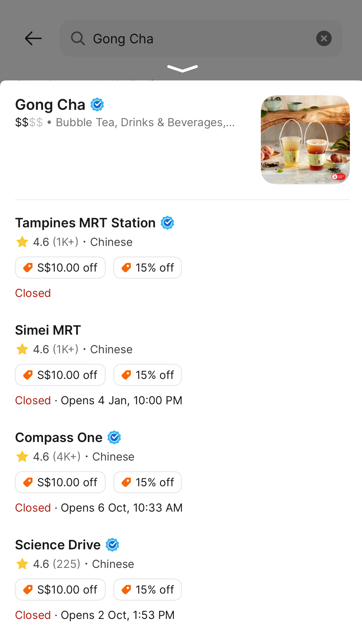Tap the back arrow icon
The width and height of the screenshot is (362, 644).
coord(33,39)
